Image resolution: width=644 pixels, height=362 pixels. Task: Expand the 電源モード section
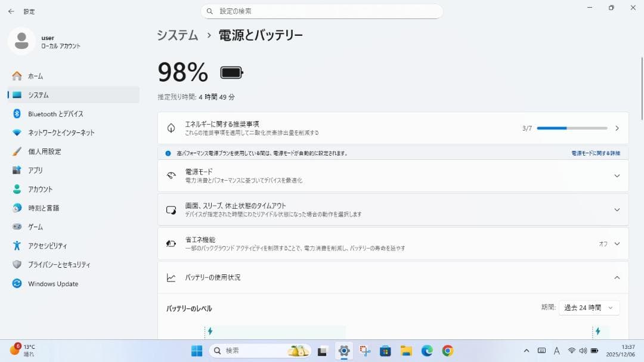pyautogui.click(x=617, y=175)
